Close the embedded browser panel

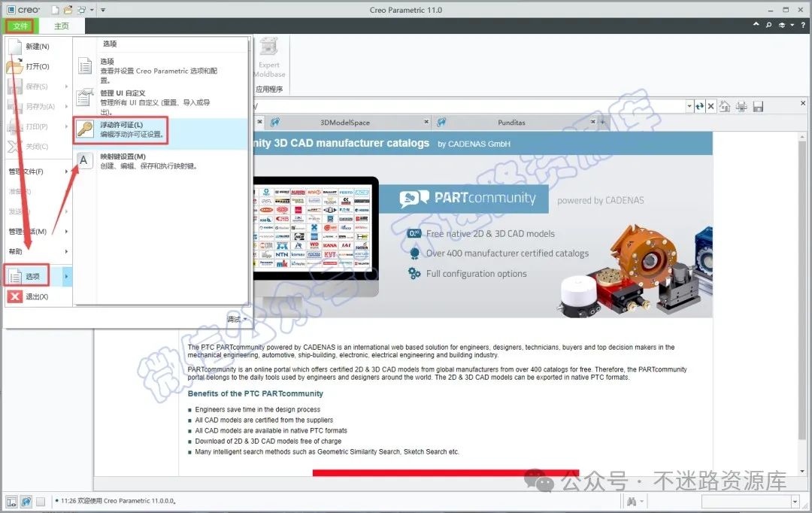coord(803,103)
